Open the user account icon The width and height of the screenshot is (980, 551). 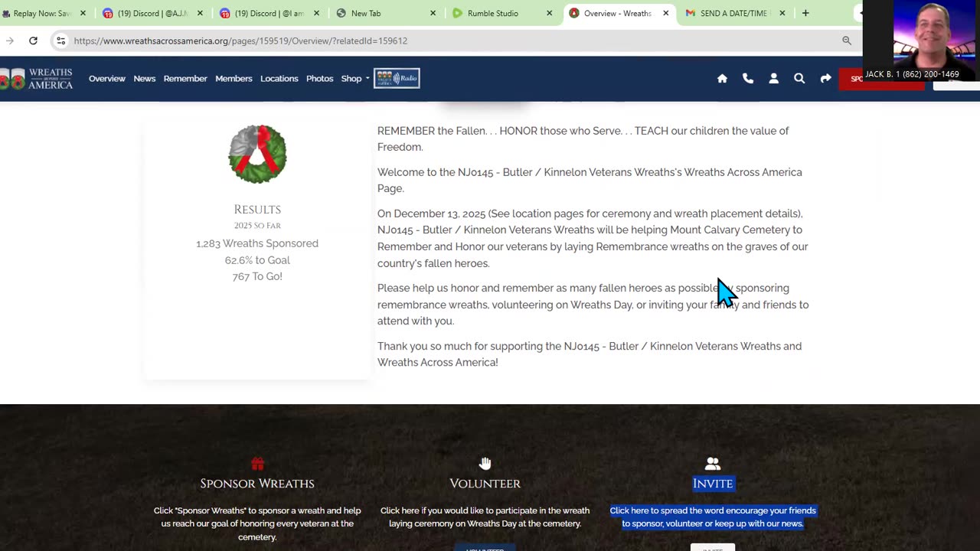[773, 78]
